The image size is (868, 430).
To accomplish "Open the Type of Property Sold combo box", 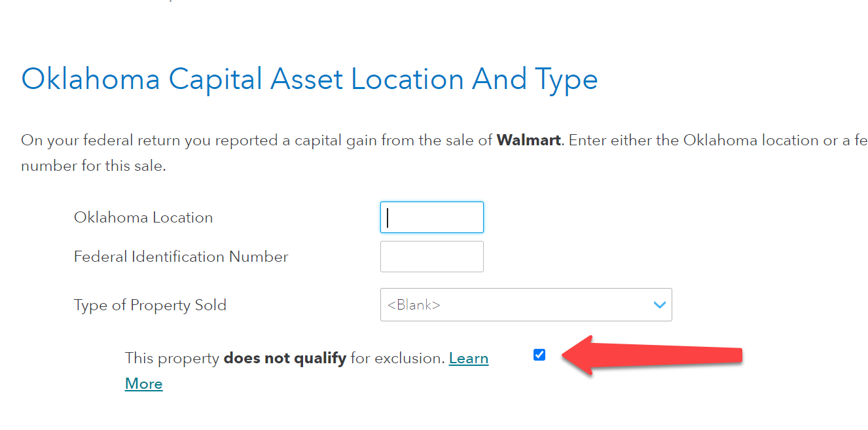I will click(526, 305).
